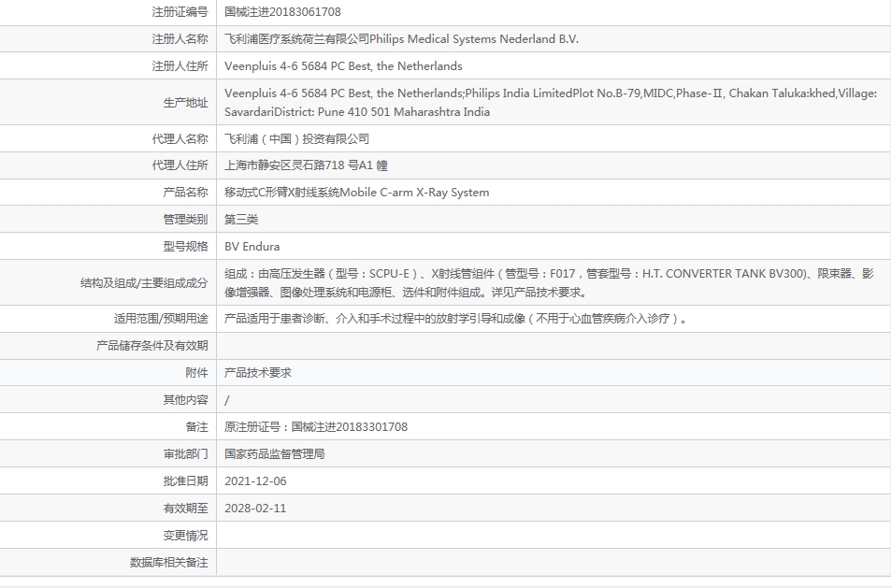892x588 pixels.
Task: Select the 管理类别 label
Action: pyautogui.click(x=185, y=220)
